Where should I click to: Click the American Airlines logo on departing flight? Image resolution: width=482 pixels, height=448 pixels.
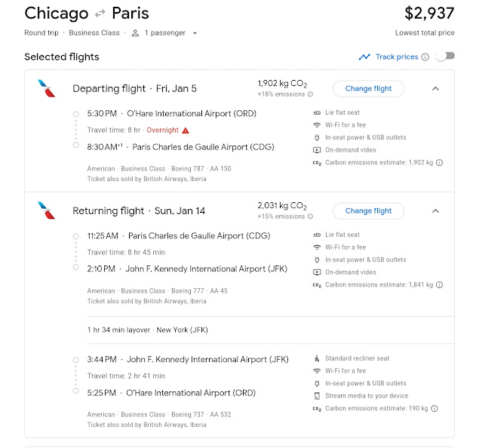46,89
